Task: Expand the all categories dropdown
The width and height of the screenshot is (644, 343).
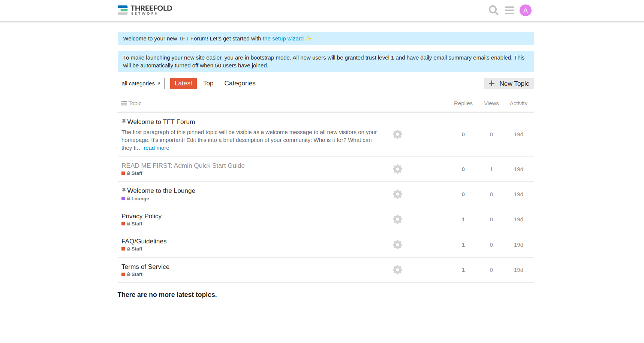Action: click(141, 84)
